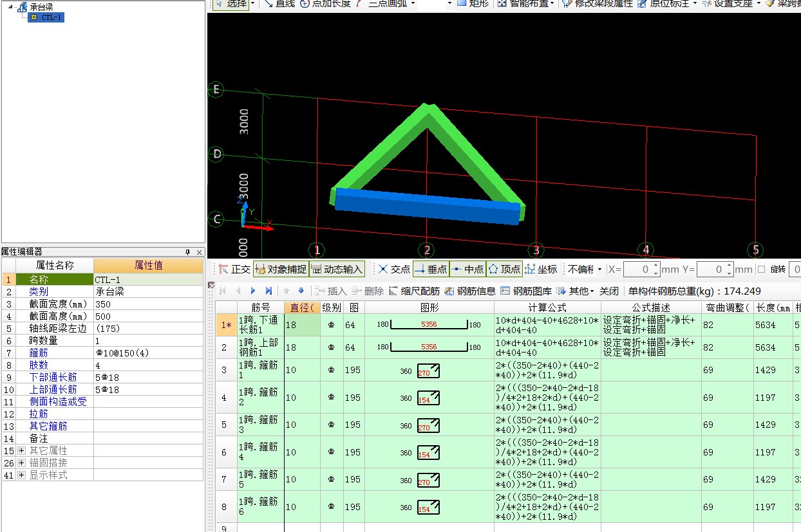The width and height of the screenshot is (801, 532).
Task: Click the blue beam in 3D view
Action: click(427, 206)
